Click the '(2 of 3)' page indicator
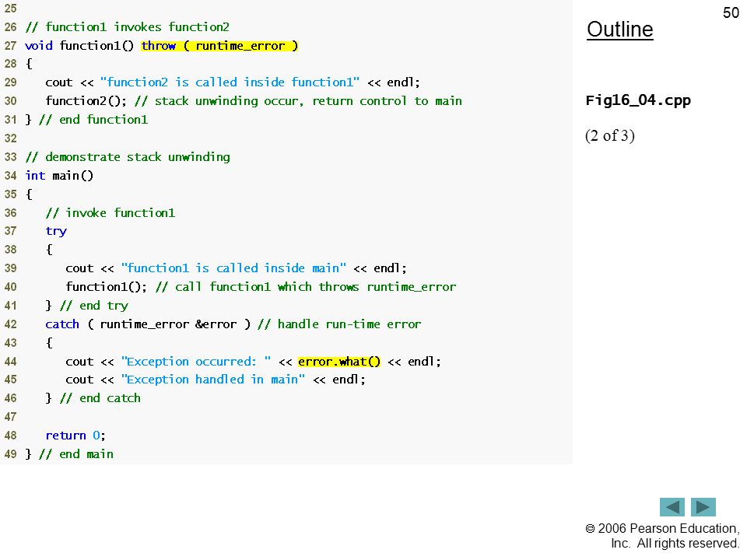Image resolution: width=747 pixels, height=560 pixels. pyautogui.click(x=610, y=135)
